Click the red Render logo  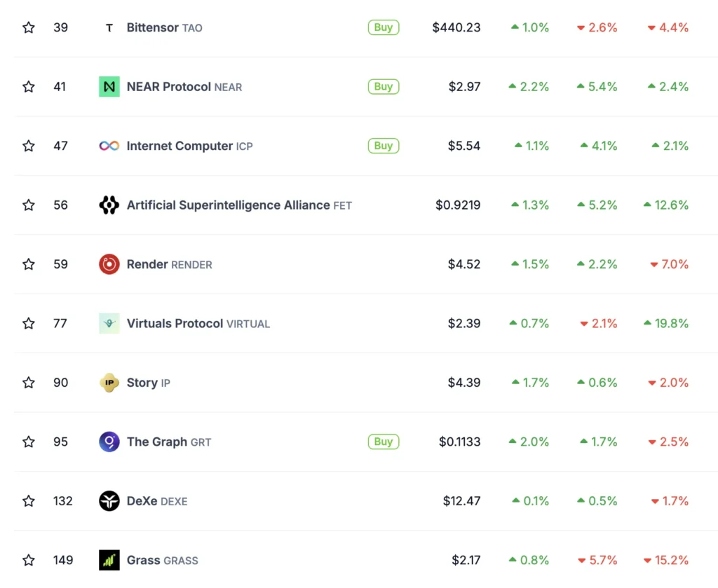109,264
